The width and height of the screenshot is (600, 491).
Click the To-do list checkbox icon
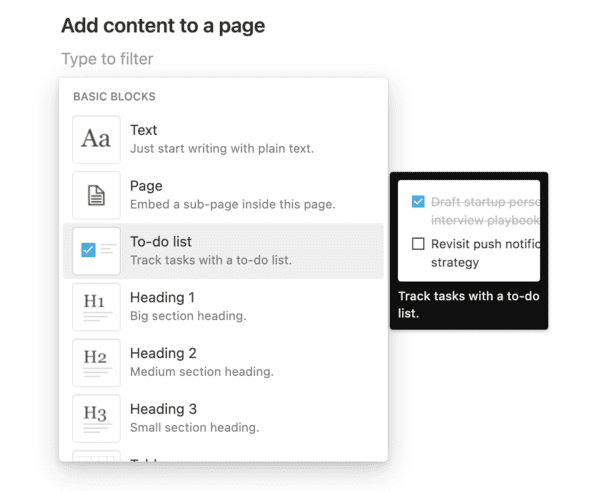point(96,251)
